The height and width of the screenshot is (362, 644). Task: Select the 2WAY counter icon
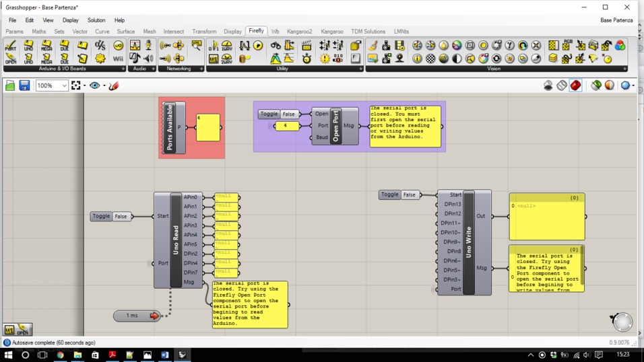coord(227,59)
